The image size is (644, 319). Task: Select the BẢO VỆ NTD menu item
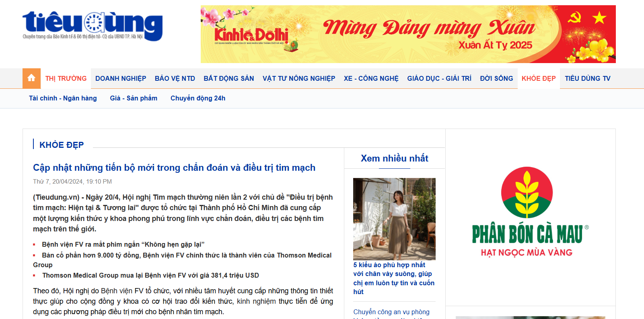[x=175, y=78]
